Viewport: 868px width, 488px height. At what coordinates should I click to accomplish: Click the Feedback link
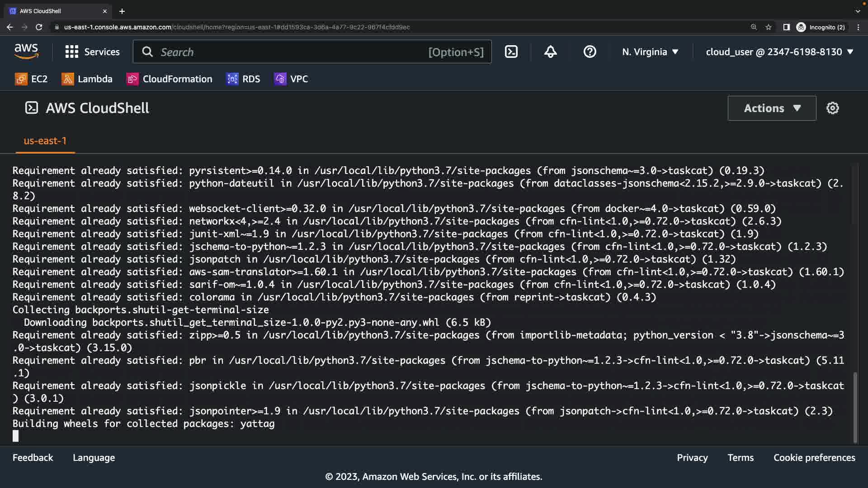[x=33, y=458]
